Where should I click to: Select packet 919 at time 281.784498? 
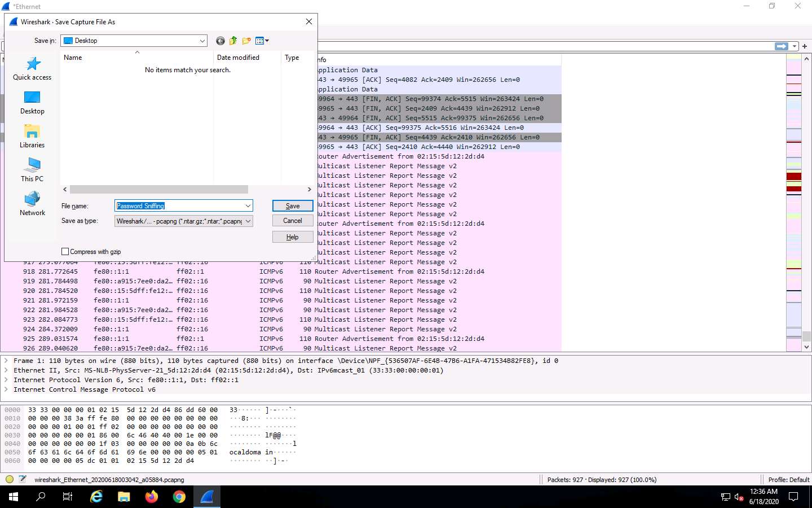(x=281, y=281)
